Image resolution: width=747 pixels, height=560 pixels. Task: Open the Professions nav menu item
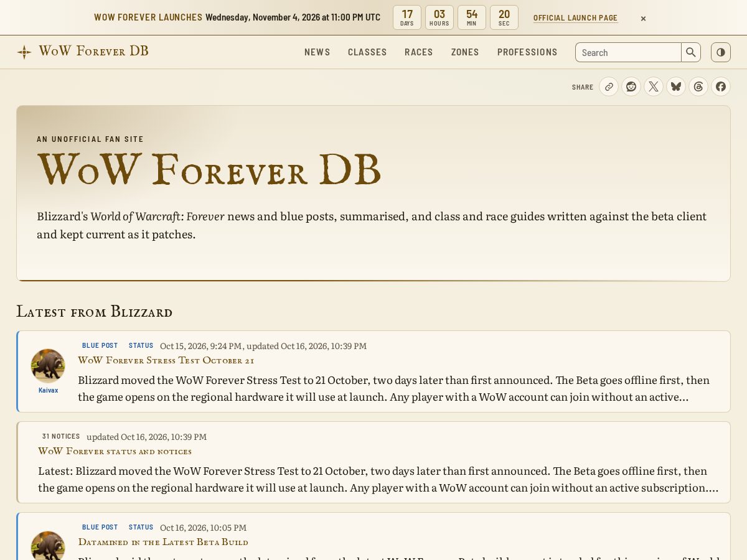(527, 52)
